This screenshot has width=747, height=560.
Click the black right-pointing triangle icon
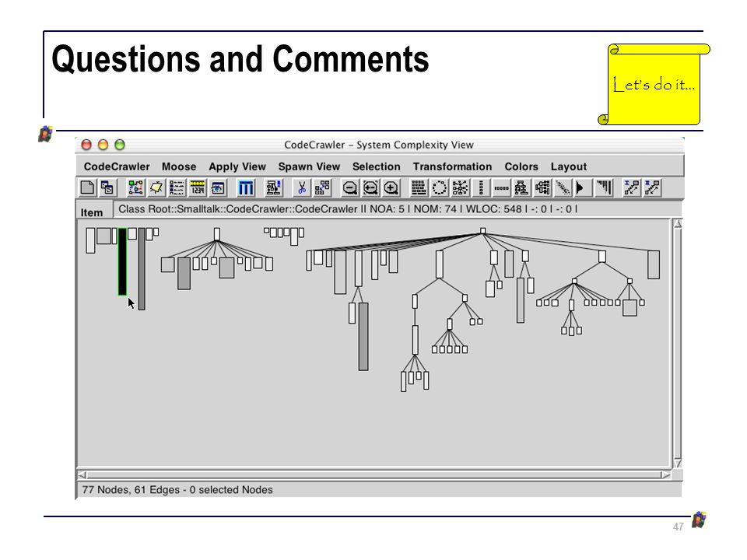pos(582,187)
